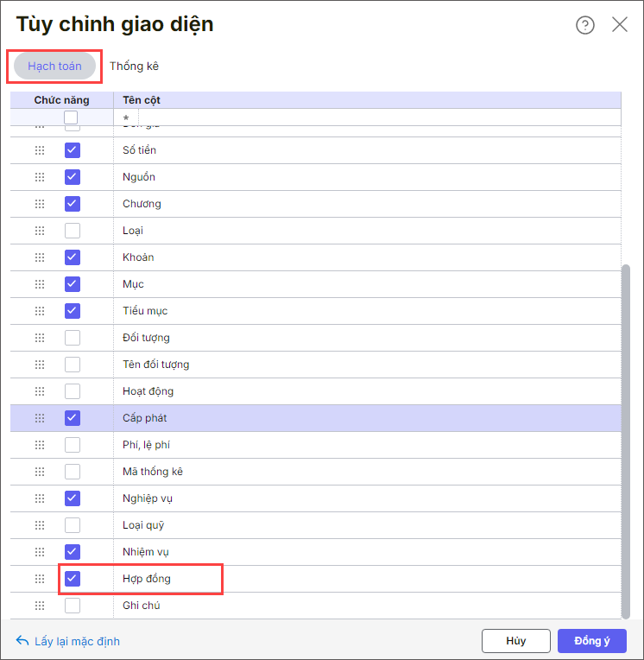Click drag handle icon beside Loại quỹ
This screenshot has width=644, height=660.
tap(39, 525)
